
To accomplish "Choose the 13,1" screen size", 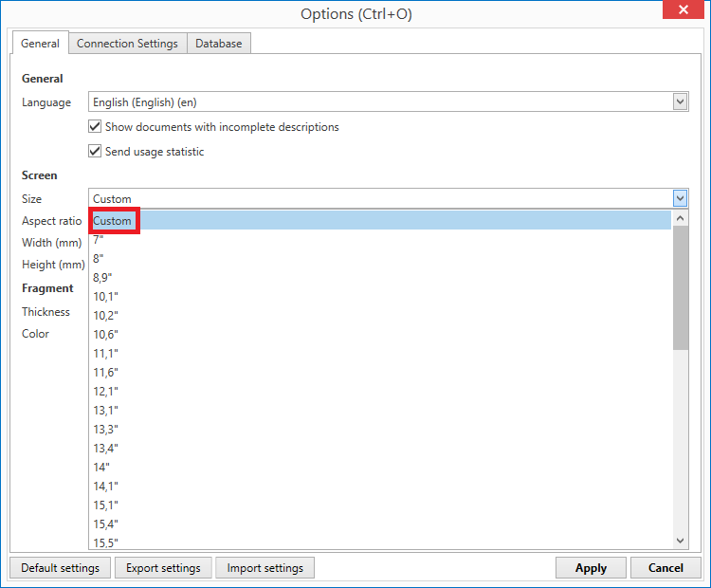I will (x=380, y=411).
